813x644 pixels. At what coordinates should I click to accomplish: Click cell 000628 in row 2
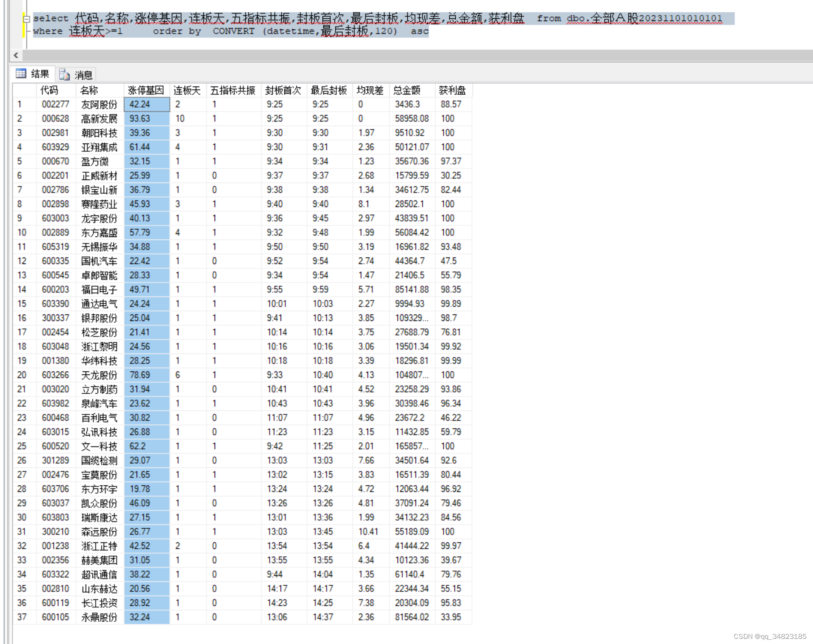tap(56, 119)
